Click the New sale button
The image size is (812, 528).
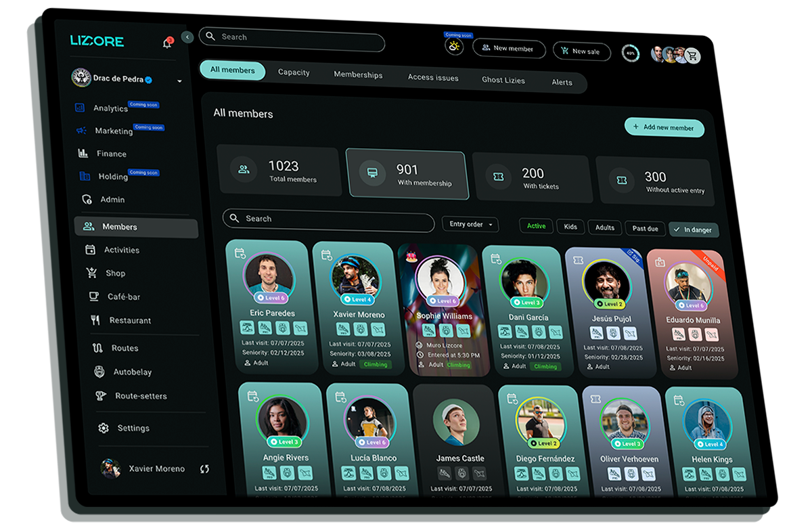(x=581, y=51)
